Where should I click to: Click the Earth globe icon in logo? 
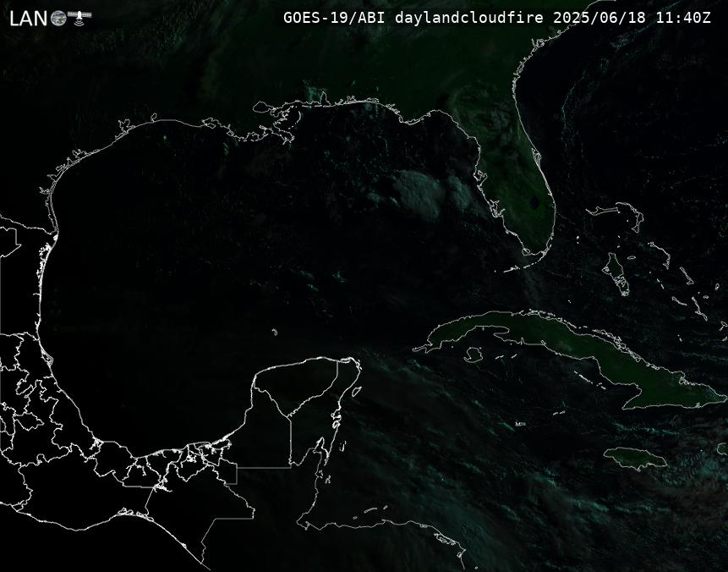click(x=58, y=19)
